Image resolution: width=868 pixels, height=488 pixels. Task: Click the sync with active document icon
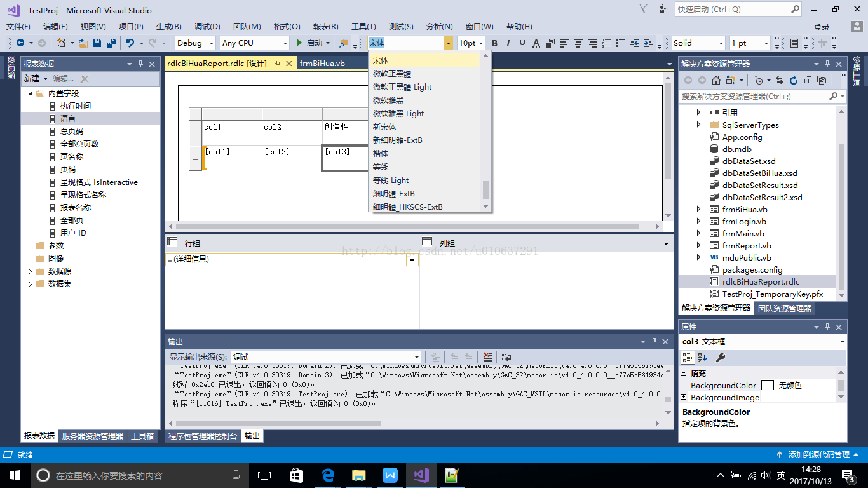[x=780, y=80]
